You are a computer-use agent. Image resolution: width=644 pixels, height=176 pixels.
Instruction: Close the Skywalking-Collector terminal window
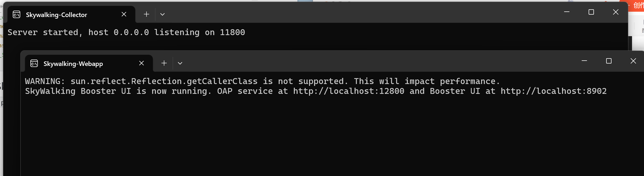click(x=616, y=12)
